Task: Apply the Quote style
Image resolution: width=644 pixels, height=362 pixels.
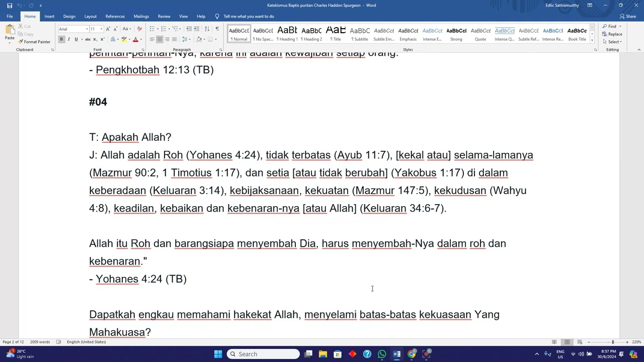Action: point(480,34)
